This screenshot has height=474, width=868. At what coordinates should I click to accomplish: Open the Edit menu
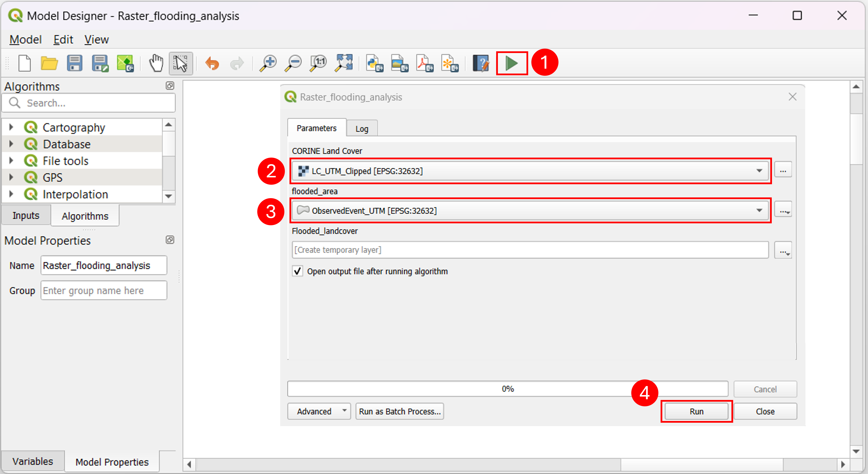point(63,40)
